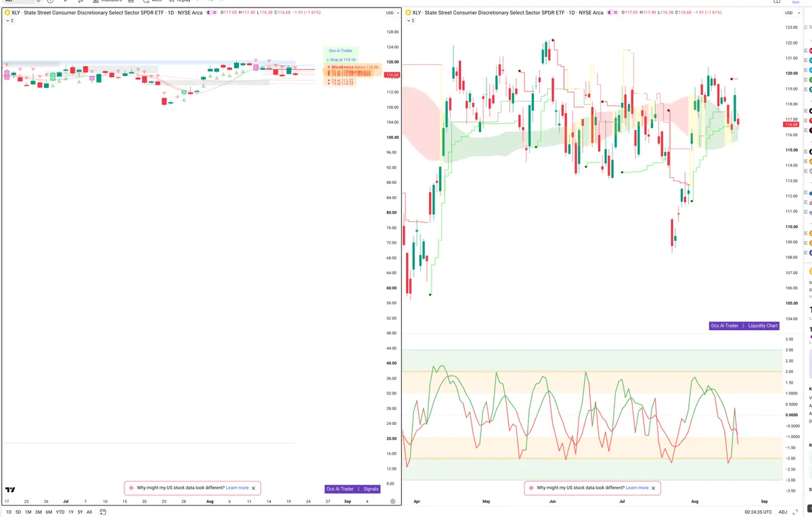Toggle the ADJ adjusted-data button
The image size is (812, 517).
click(783, 512)
